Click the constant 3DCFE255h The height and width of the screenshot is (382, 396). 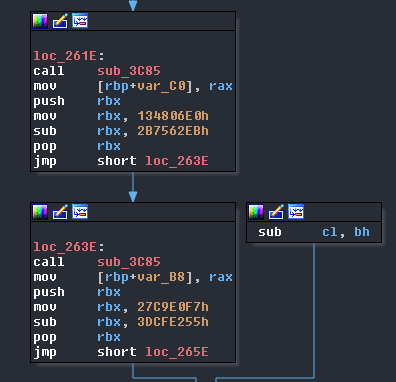point(173,322)
